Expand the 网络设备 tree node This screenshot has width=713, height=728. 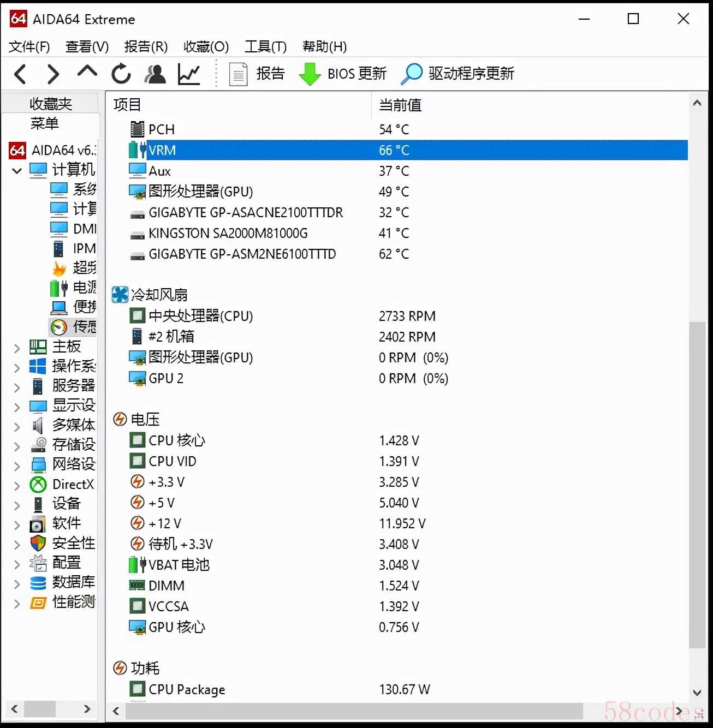(x=17, y=466)
